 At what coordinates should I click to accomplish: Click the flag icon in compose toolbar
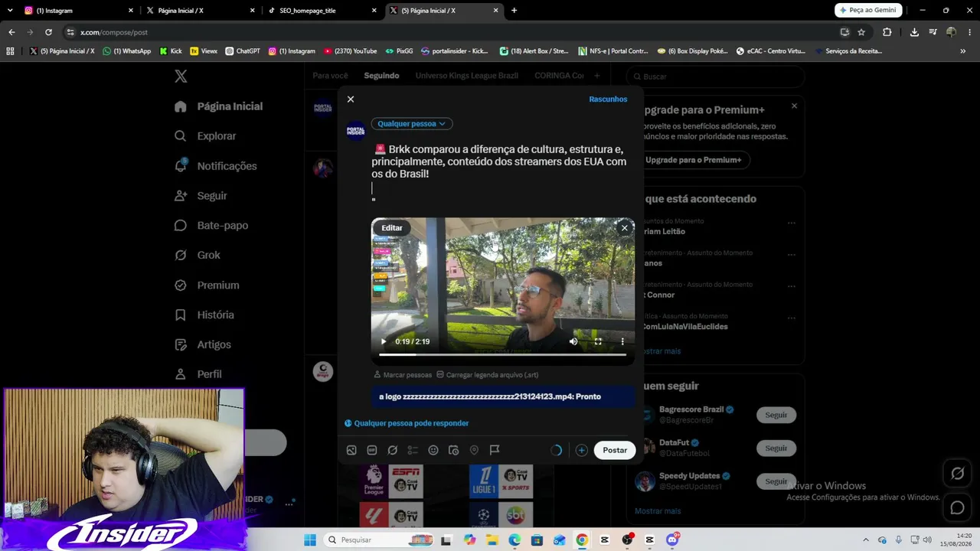coord(495,450)
